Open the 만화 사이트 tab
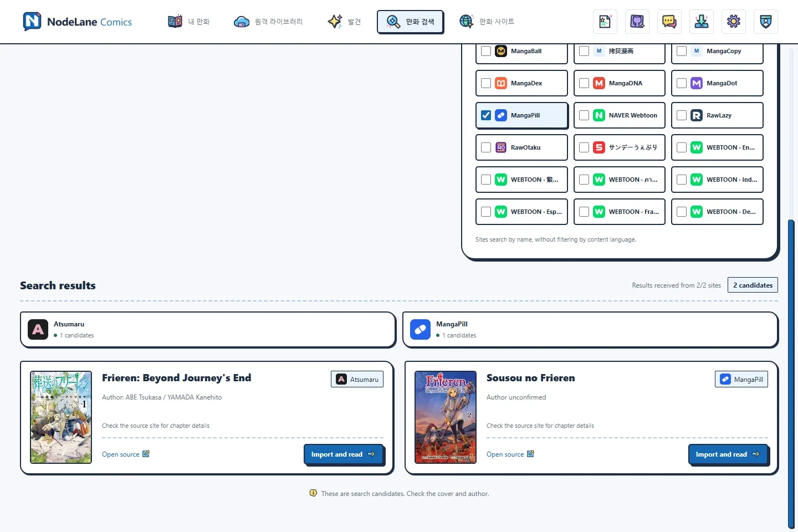 click(487, 22)
